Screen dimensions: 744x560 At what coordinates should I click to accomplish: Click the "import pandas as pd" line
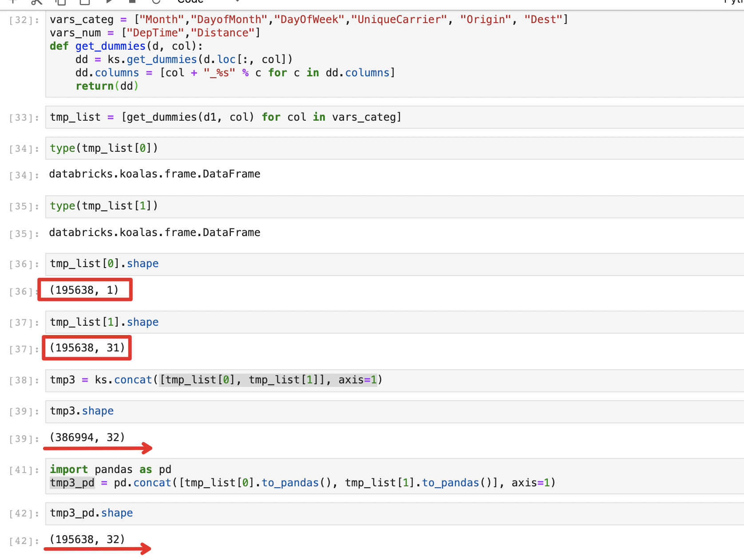click(x=111, y=469)
